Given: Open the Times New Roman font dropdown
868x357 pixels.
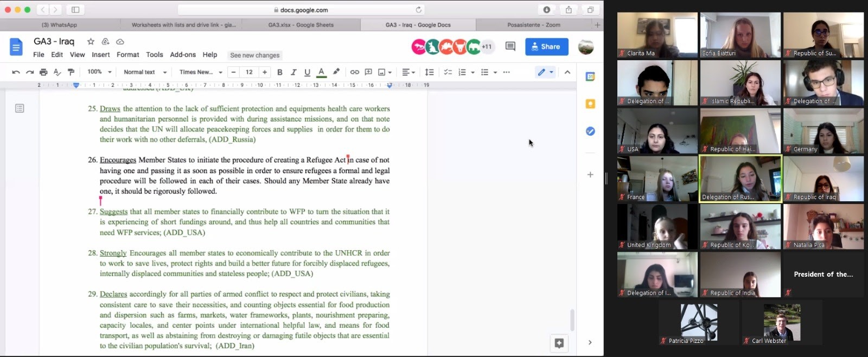Looking at the screenshot, I should [x=201, y=72].
